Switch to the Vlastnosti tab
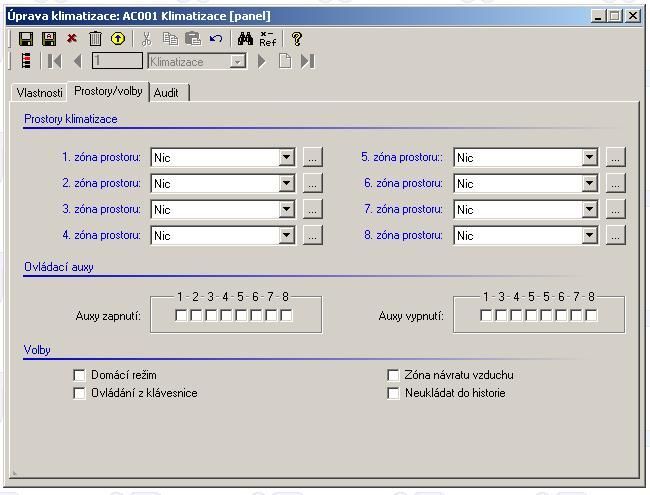The height and width of the screenshot is (495, 650). pos(39,93)
